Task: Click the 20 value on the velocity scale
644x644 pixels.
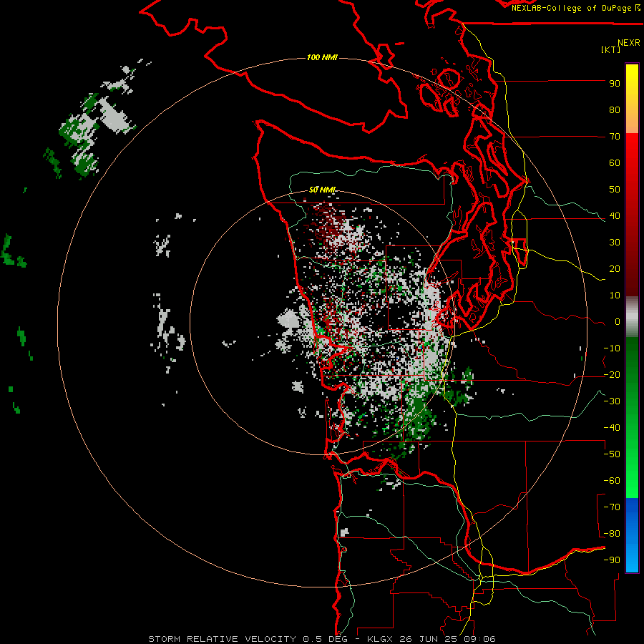Action: click(x=615, y=269)
